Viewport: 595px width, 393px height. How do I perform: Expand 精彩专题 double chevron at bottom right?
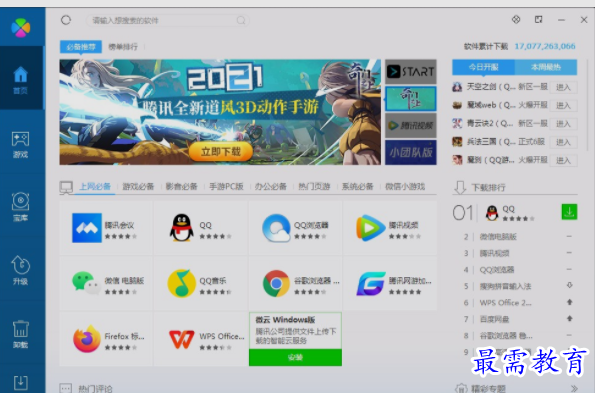[574, 388]
